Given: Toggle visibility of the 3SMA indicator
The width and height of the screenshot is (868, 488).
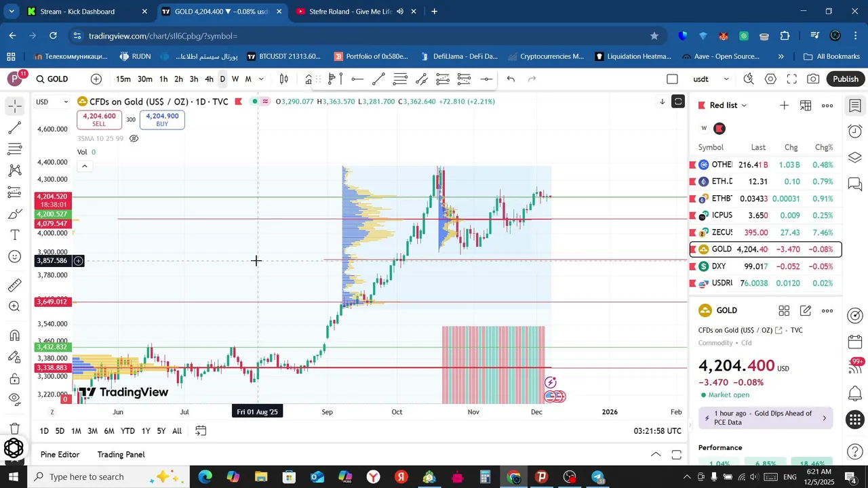Looking at the screenshot, I should (134, 138).
